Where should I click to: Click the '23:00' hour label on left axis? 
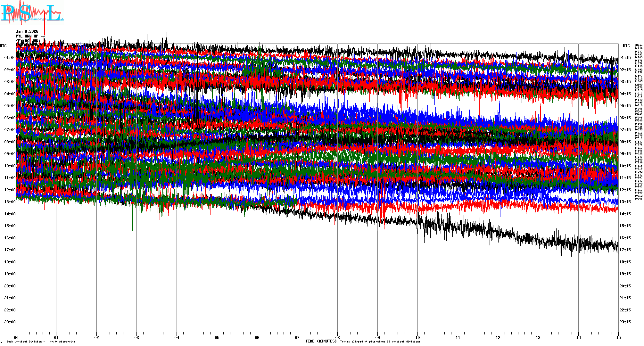coord(10,322)
